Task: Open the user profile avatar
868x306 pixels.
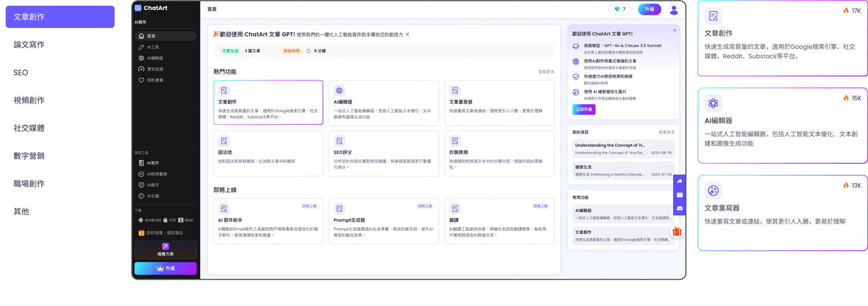Action: click(x=674, y=9)
